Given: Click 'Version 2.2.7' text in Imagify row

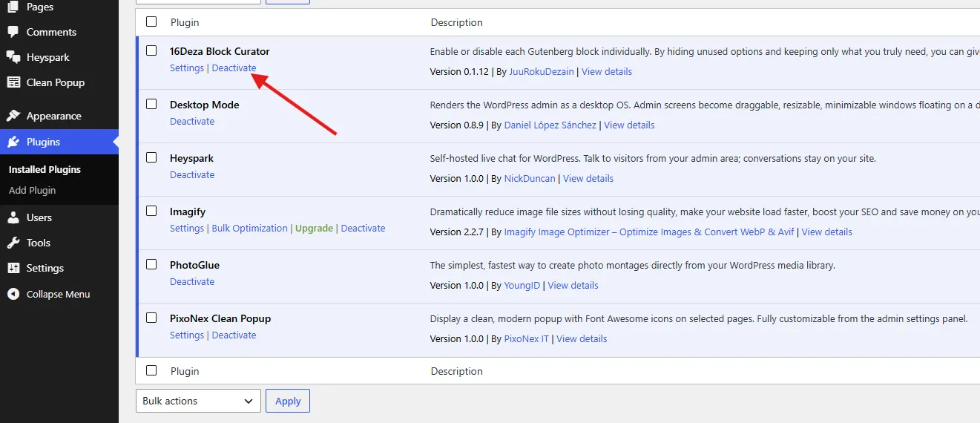Looking at the screenshot, I should pos(457,232).
